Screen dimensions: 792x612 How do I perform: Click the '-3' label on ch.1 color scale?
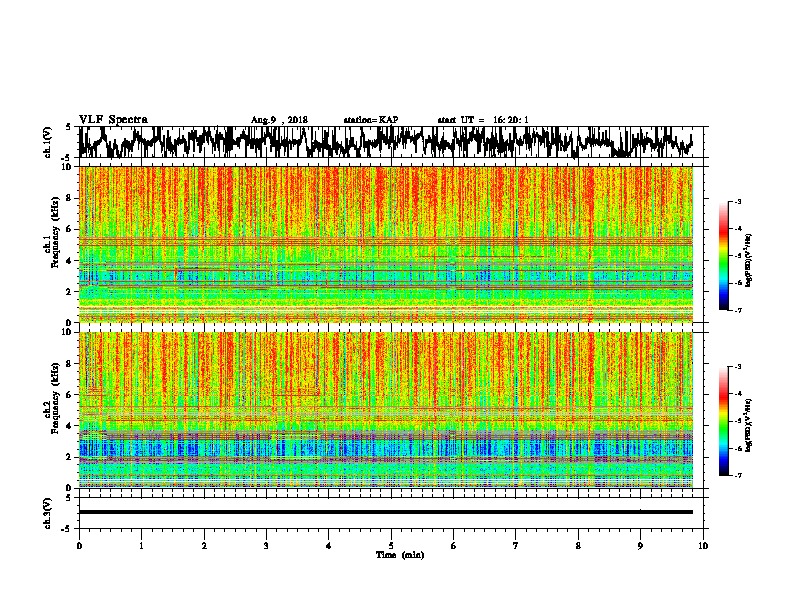coord(737,202)
